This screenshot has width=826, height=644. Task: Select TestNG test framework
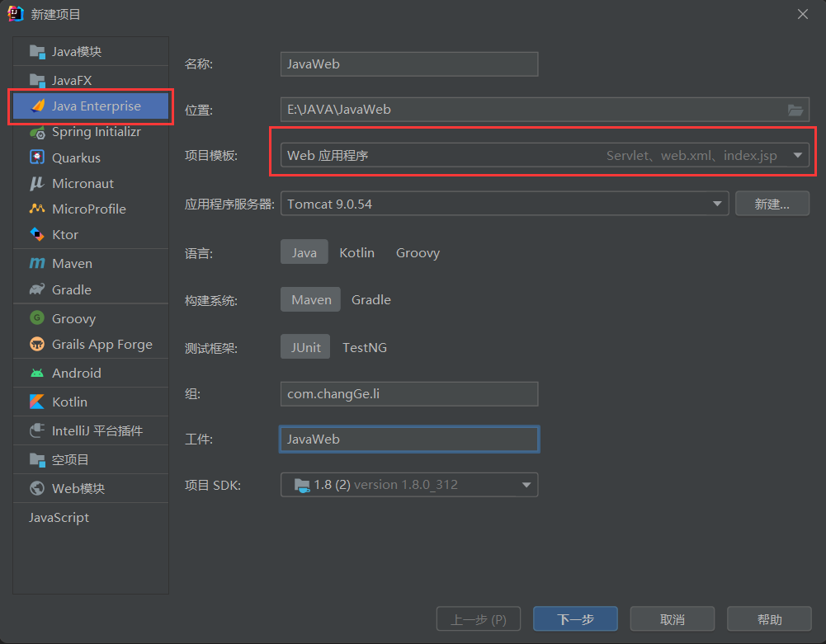tap(365, 347)
